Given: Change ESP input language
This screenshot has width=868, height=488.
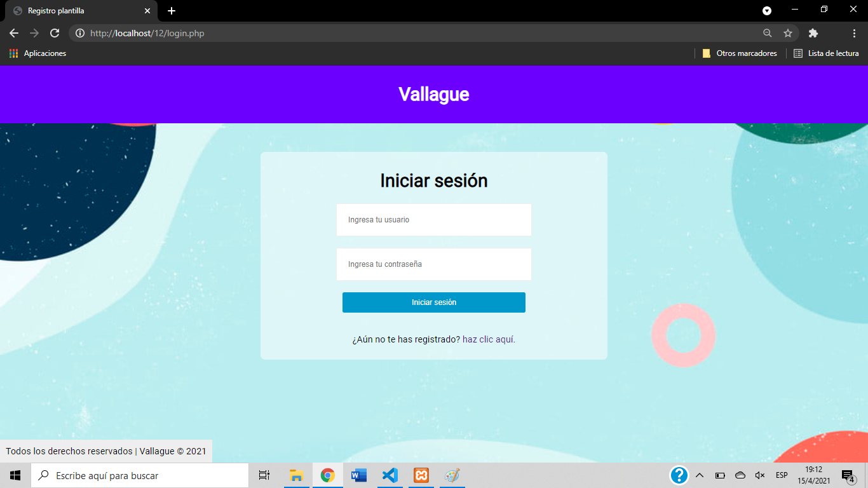Looking at the screenshot, I should click(x=782, y=475).
